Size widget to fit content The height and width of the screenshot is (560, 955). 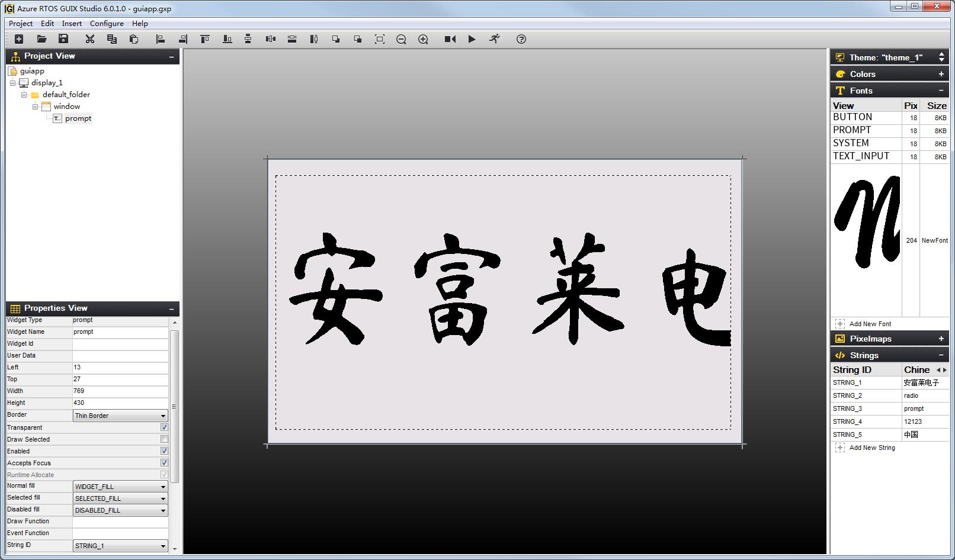click(380, 39)
